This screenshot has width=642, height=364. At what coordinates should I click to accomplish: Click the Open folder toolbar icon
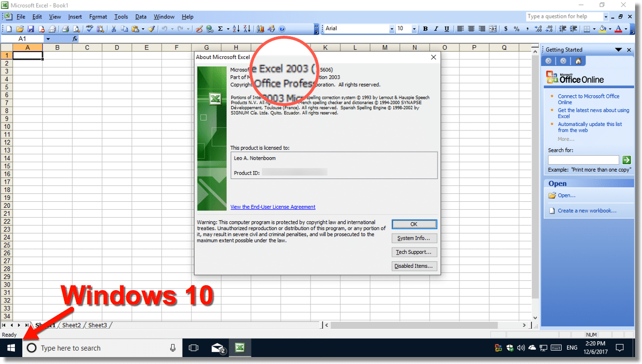point(20,29)
